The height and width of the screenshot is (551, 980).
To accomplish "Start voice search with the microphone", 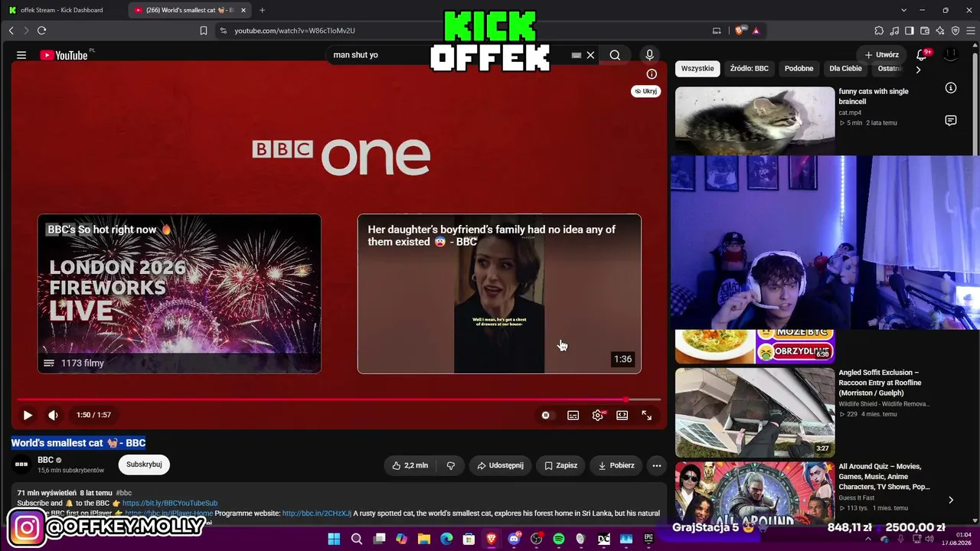I will (x=649, y=55).
